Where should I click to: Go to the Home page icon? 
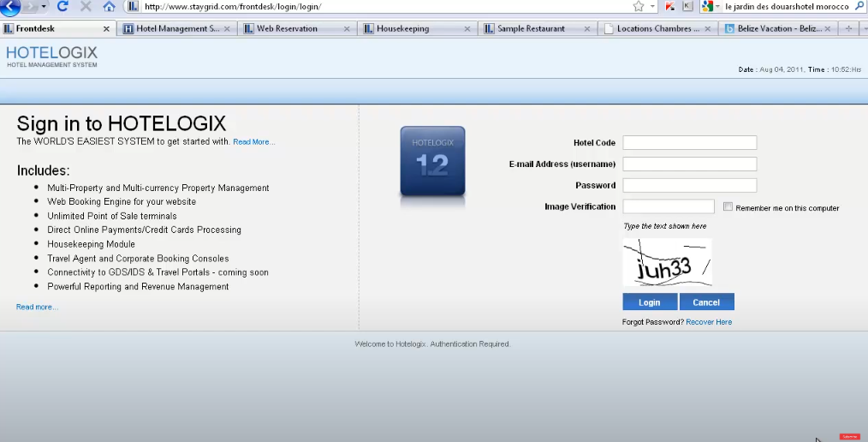(x=109, y=7)
